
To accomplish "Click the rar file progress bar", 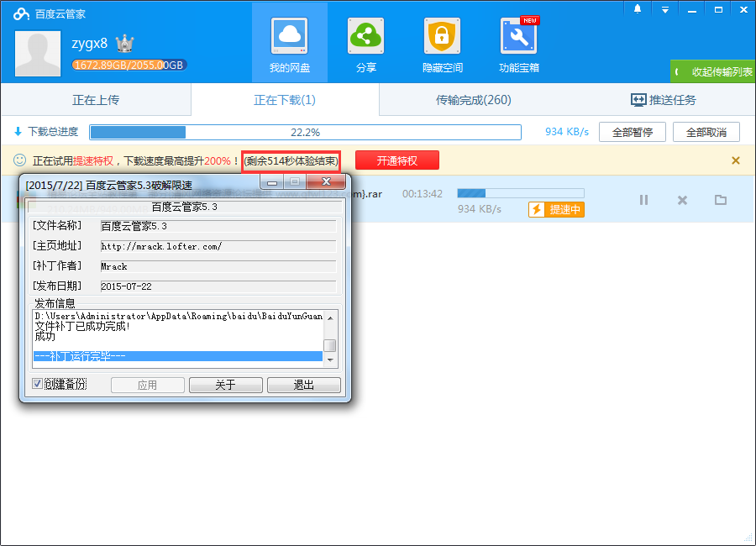I will [521, 193].
